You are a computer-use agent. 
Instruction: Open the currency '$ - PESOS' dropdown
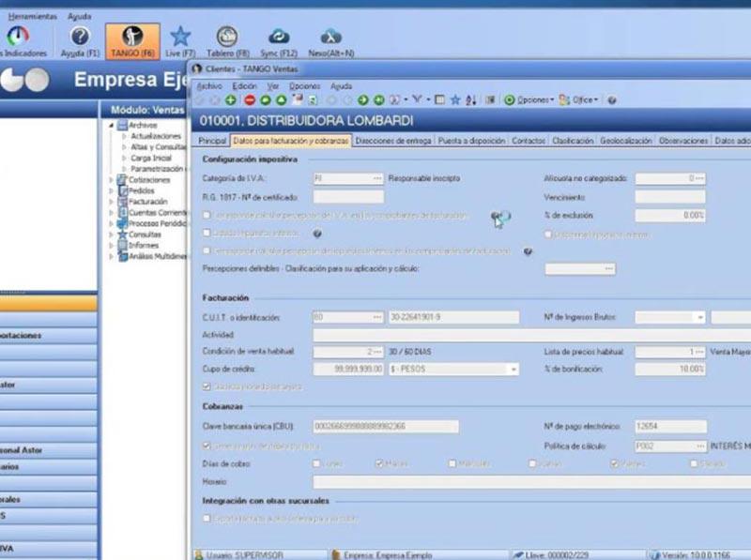point(513,370)
